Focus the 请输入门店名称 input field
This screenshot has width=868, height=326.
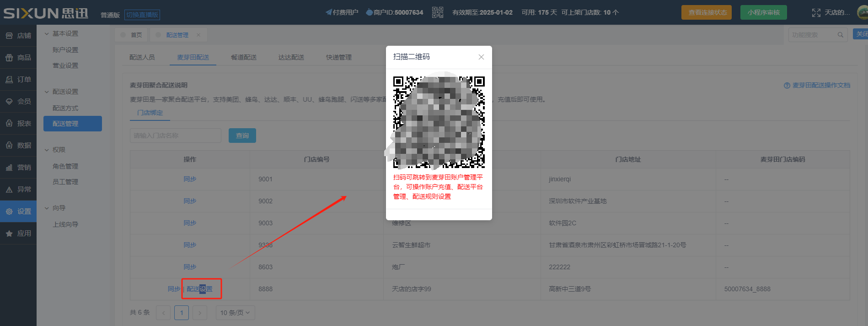click(176, 136)
